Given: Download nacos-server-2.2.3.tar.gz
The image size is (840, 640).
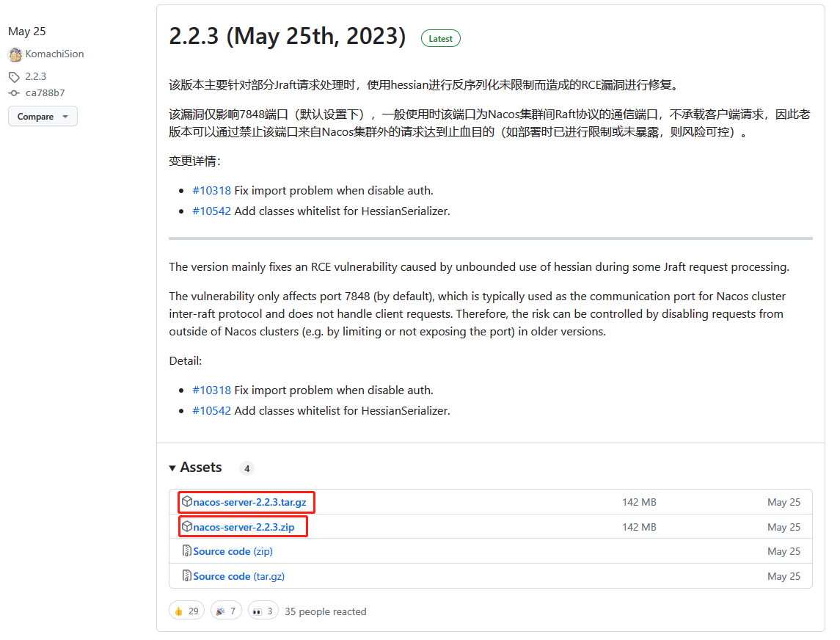Looking at the screenshot, I should pos(249,502).
